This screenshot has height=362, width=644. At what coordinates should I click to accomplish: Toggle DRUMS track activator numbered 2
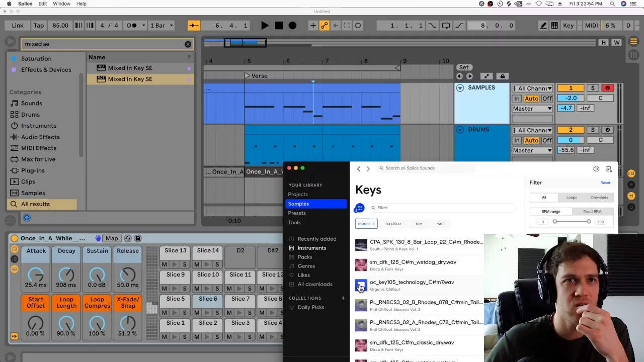point(571,130)
